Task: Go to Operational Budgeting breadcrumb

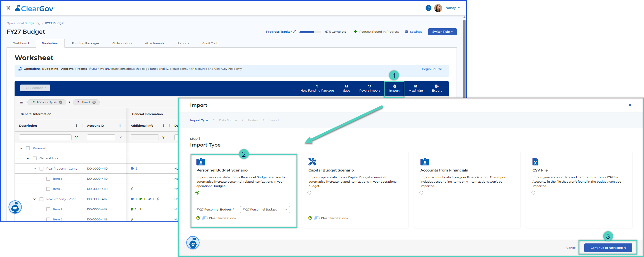Action: pyautogui.click(x=23, y=23)
